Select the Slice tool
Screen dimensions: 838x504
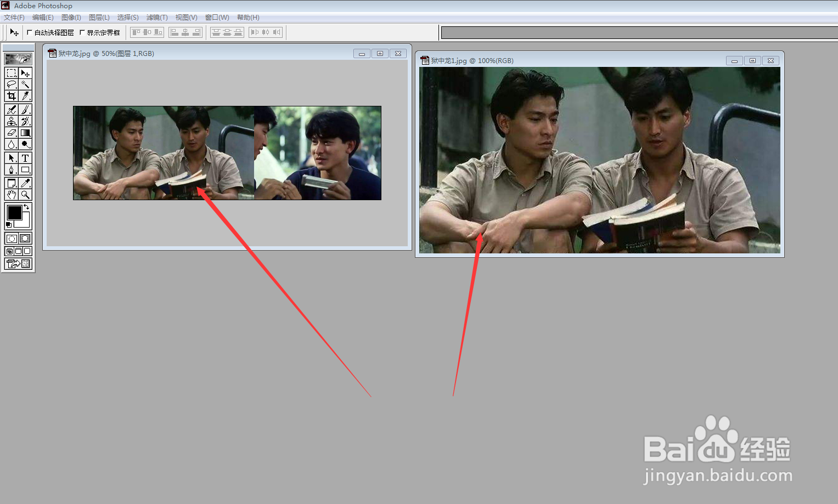tap(25, 96)
